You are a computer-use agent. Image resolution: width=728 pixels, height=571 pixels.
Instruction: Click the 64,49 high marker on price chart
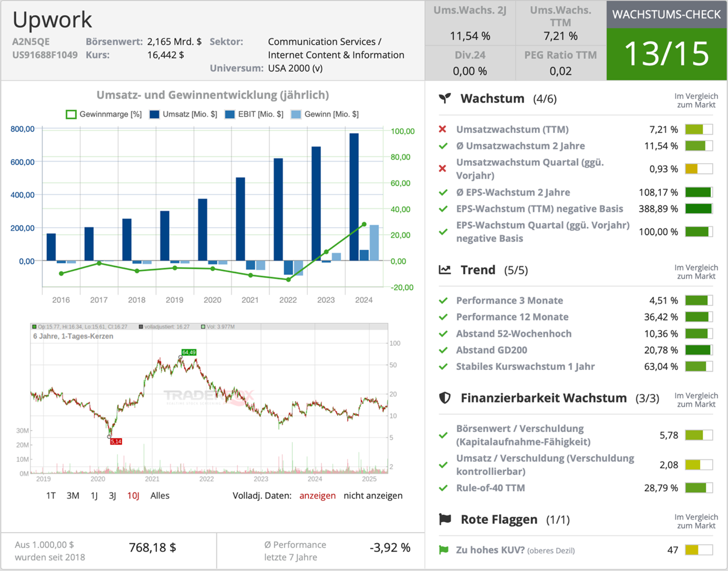click(x=189, y=352)
